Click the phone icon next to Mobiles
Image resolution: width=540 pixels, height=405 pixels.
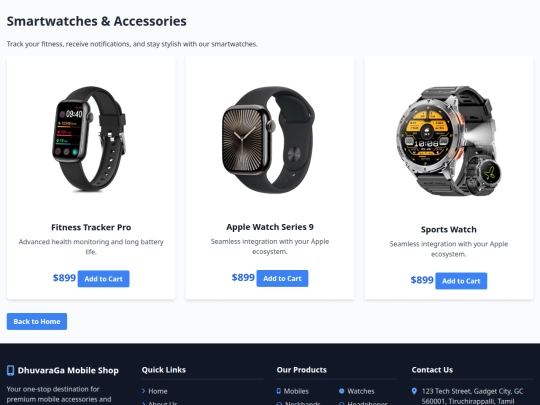tap(279, 391)
